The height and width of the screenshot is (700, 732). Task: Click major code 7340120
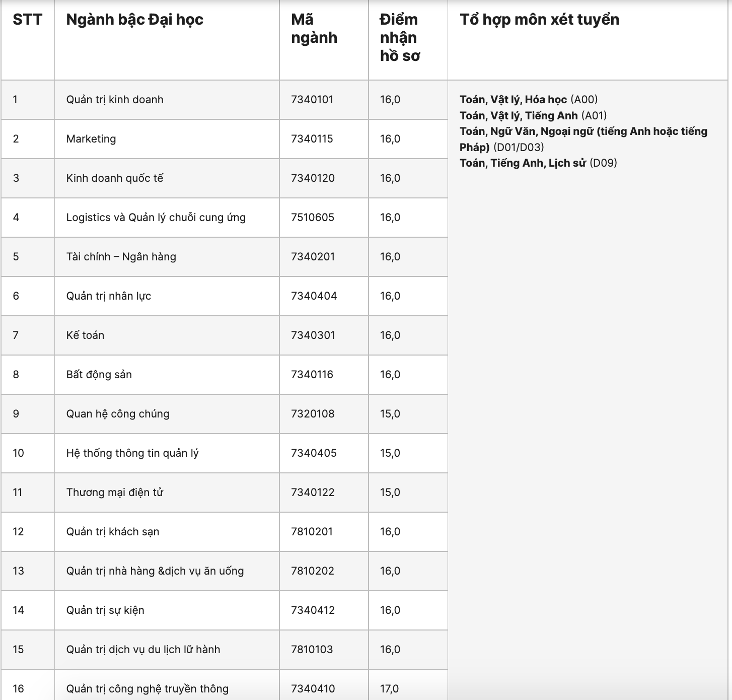(313, 178)
